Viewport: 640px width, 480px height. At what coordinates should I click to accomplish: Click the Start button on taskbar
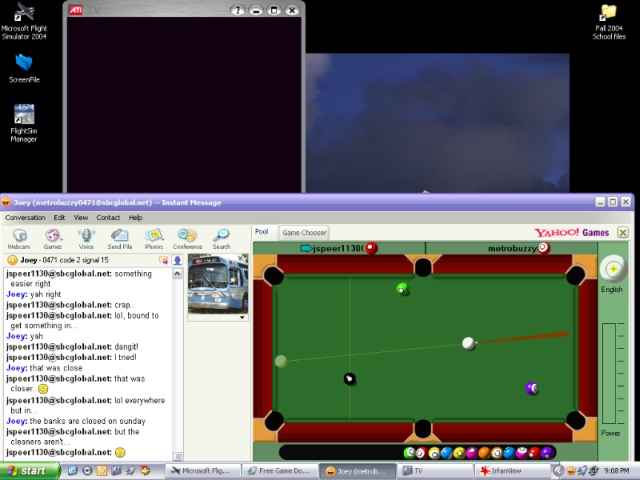tap(27, 470)
